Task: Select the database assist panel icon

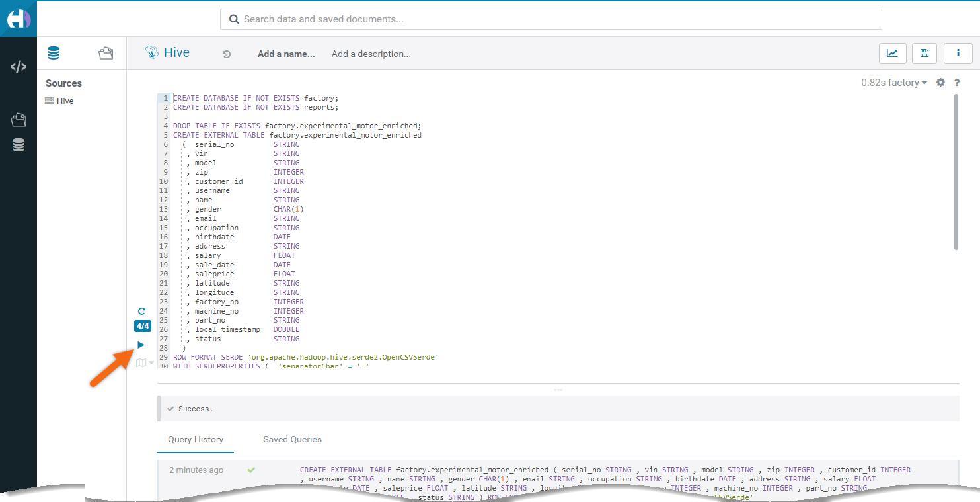Action: click(54, 53)
